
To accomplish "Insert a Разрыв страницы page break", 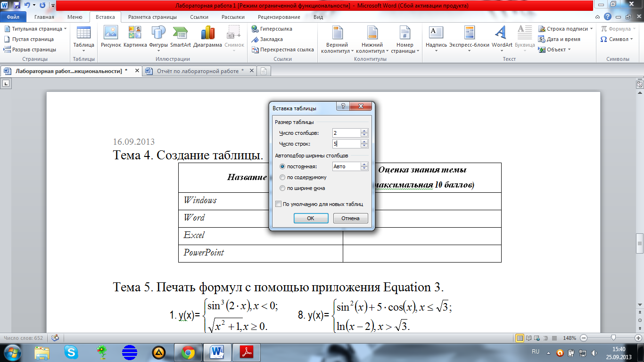I will (x=30, y=49).
